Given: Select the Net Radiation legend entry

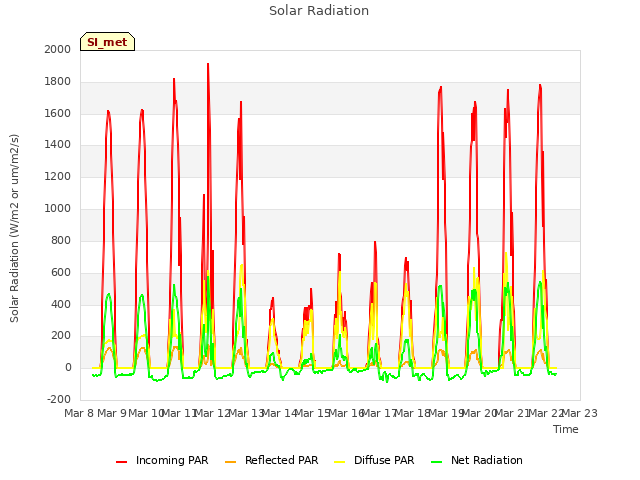Looking at the screenshot, I should pos(477,460).
